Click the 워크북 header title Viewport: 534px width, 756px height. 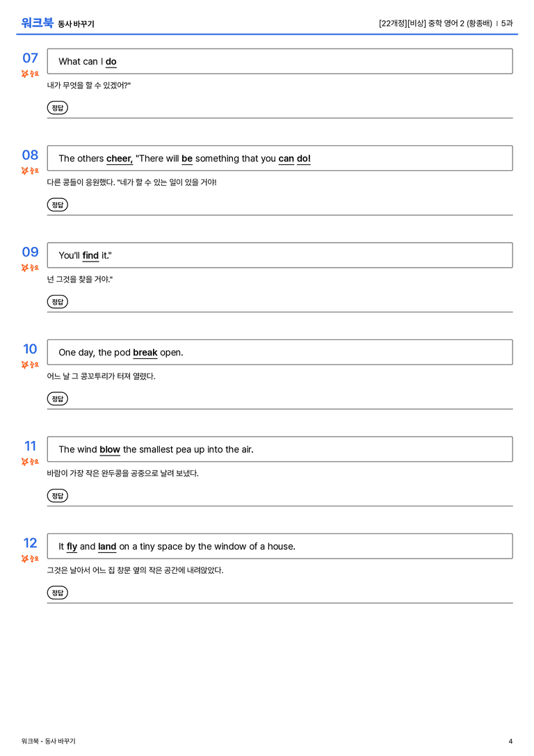coord(37,23)
